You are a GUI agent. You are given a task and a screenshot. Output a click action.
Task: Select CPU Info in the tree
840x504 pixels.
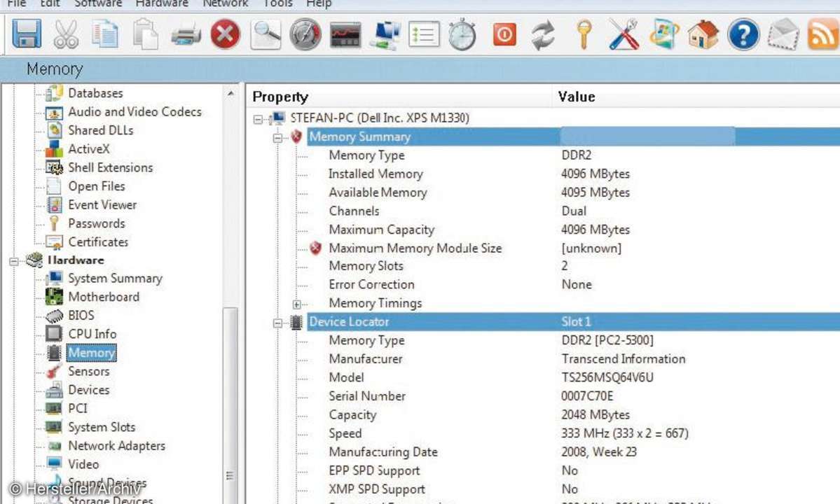[x=92, y=334]
